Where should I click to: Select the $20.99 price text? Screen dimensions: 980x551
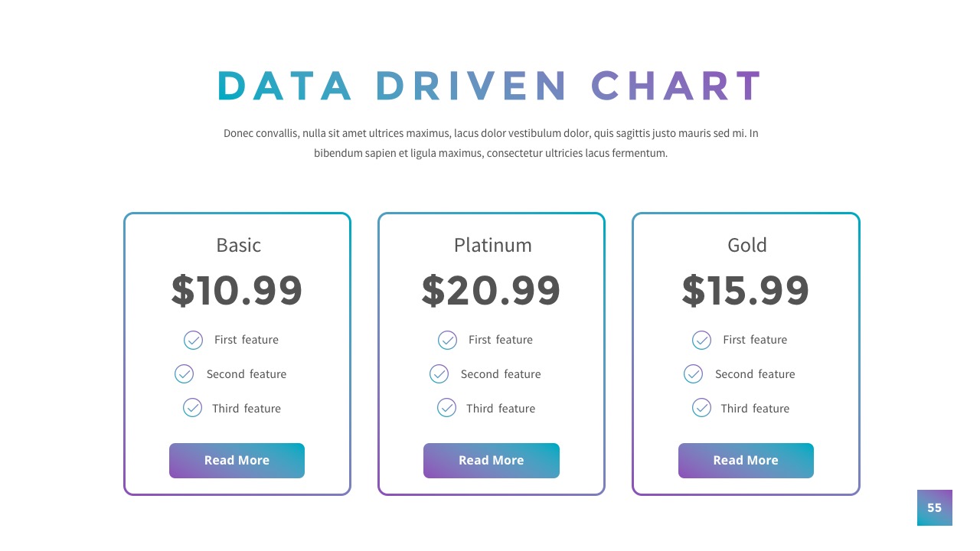(491, 291)
